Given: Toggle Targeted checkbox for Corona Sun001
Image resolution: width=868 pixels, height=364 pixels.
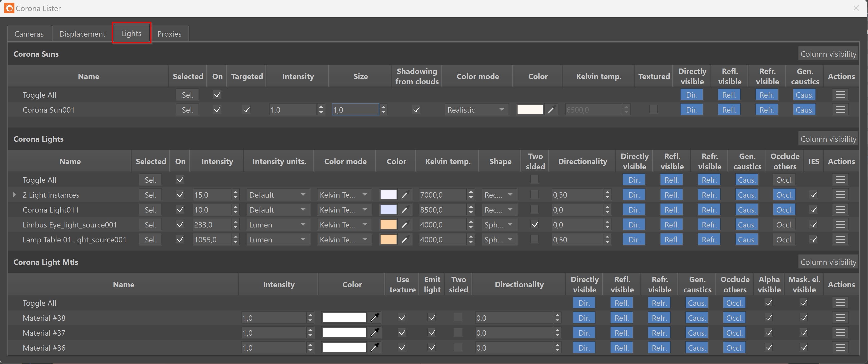Looking at the screenshot, I should (247, 109).
